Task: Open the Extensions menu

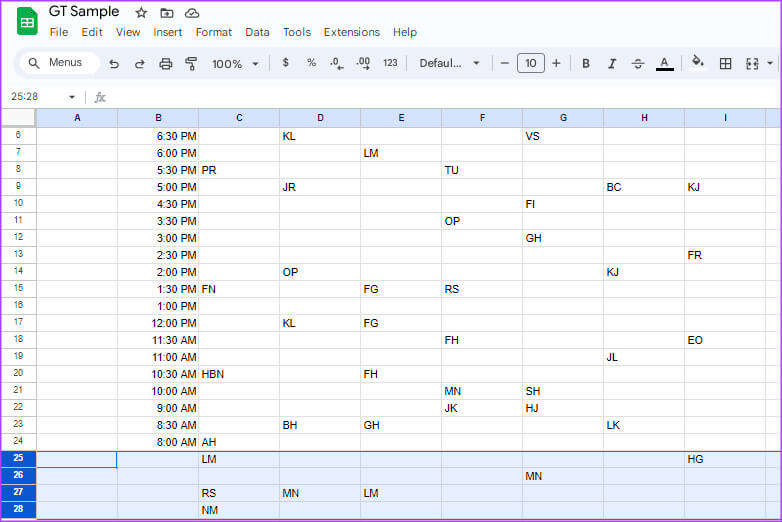Action: tap(351, 32)
